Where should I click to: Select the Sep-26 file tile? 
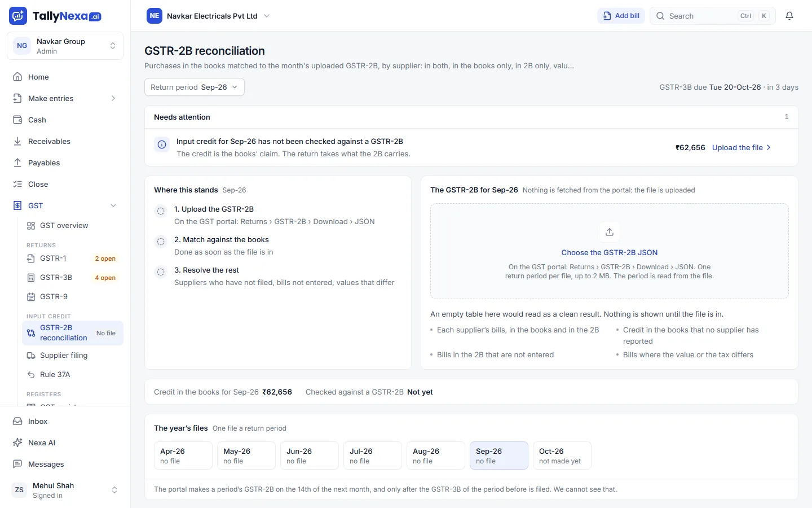point(499,456)
